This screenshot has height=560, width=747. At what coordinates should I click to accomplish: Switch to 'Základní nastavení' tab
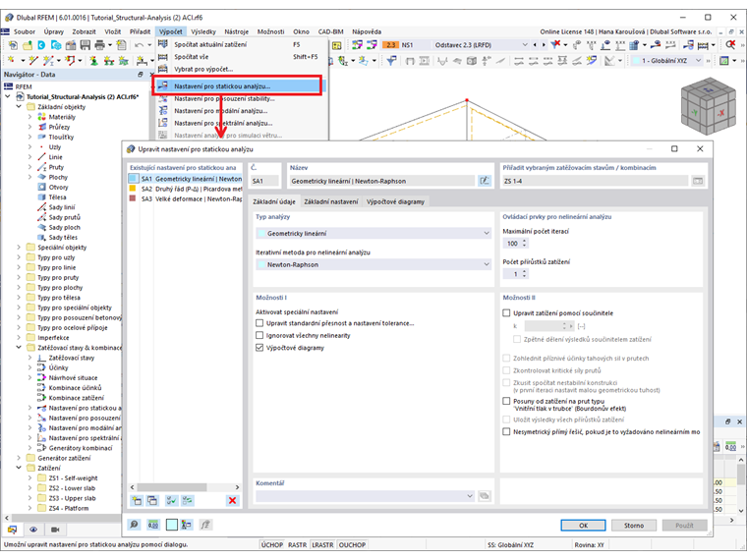[331, 202]
